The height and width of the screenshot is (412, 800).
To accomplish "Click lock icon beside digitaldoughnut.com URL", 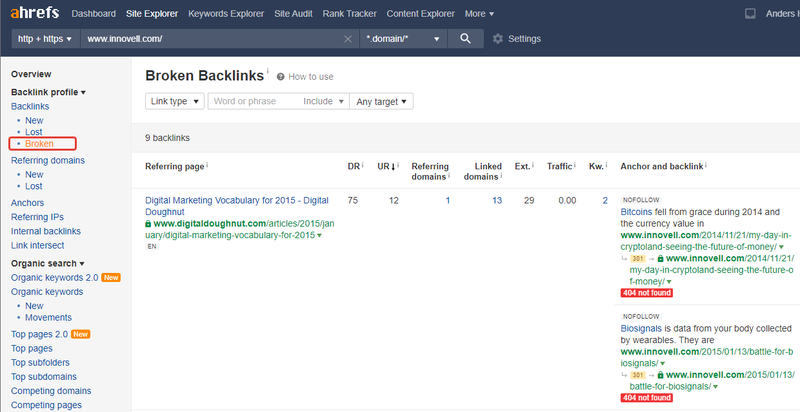I will 148,224.
